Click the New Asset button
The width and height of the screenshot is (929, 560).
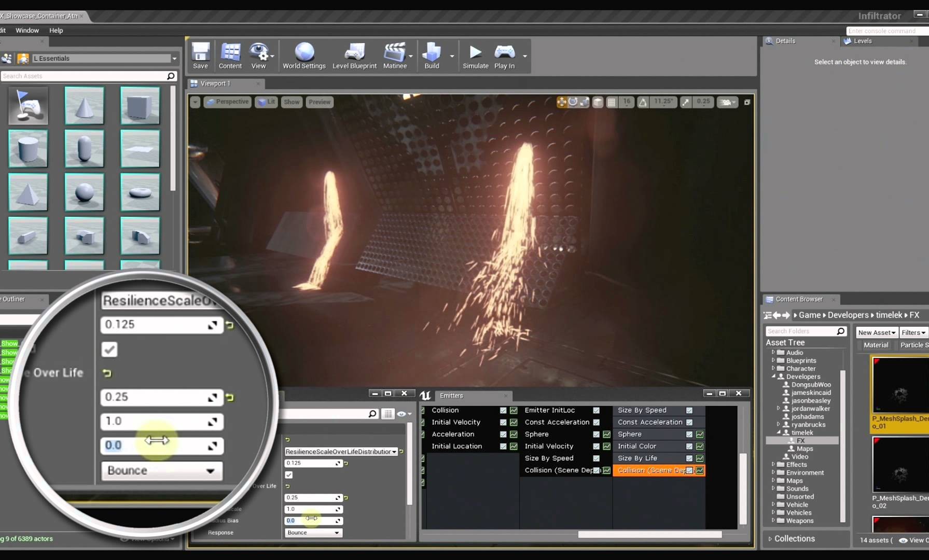[x=877, y=332]
